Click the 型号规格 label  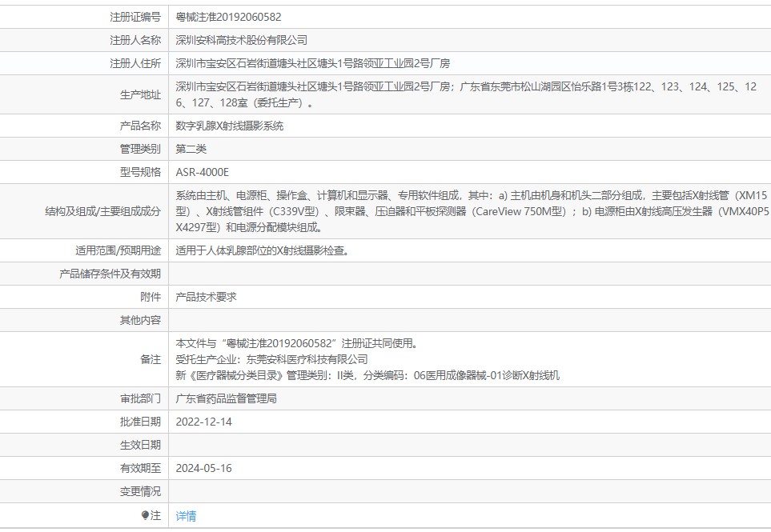click(140, 172)
